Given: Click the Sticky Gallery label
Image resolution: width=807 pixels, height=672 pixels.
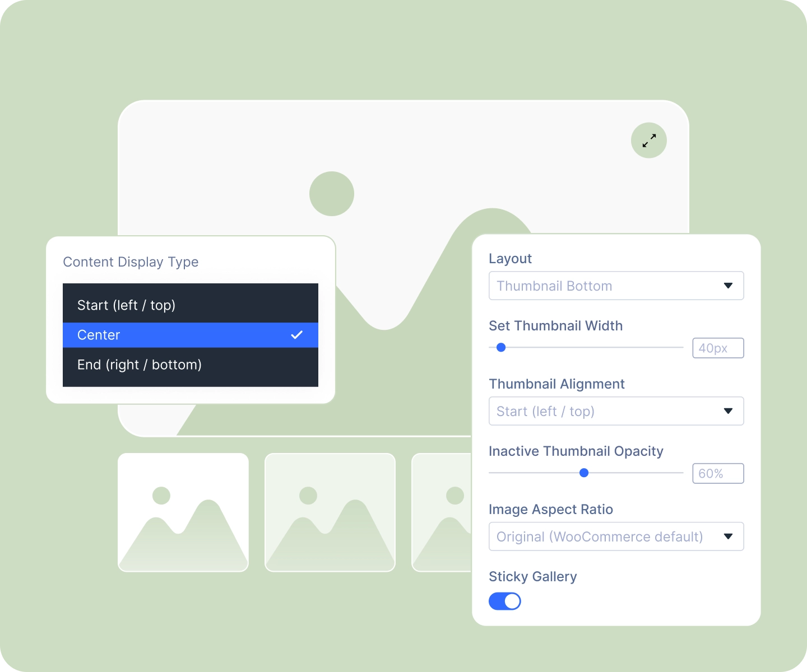Looking at the screenshot, I should coord(533,577).
